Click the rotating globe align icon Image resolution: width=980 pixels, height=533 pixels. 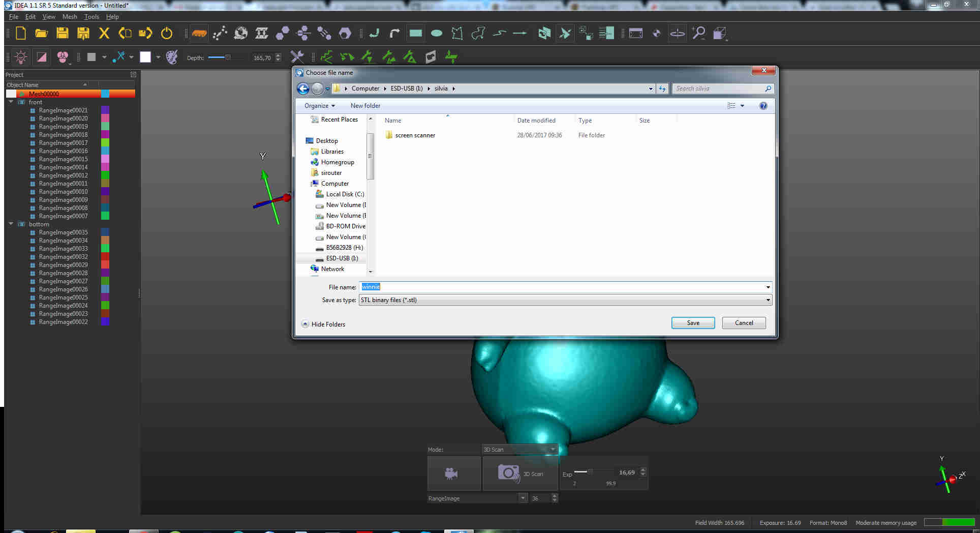(x=240, y=34)
